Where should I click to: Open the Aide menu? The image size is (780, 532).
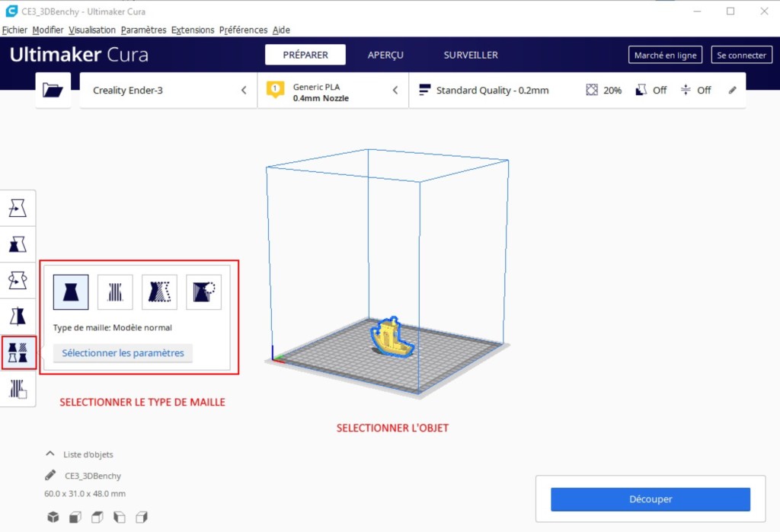[281, 30]
